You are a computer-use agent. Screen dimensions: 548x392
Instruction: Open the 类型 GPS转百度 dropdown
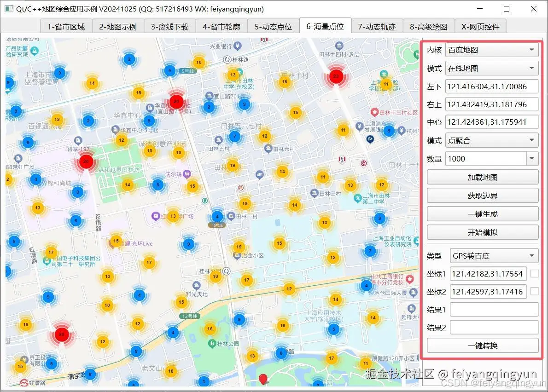(x=494, y=255)
